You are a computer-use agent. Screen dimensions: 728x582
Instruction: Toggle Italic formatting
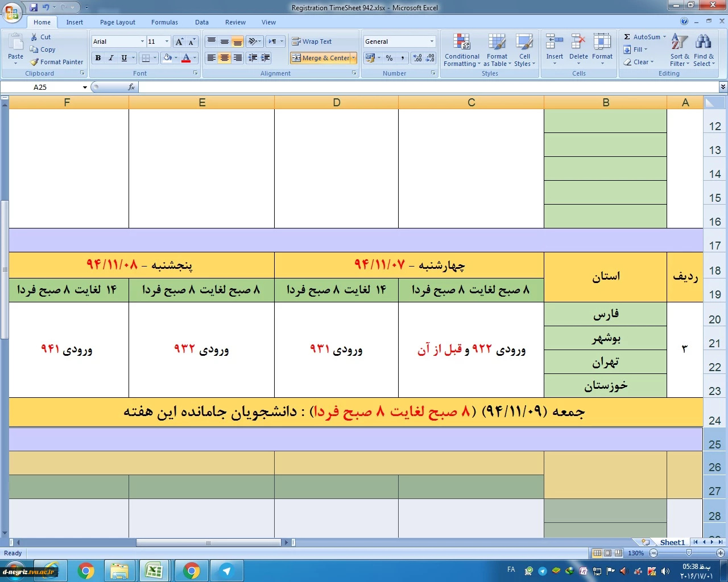tap(111, 58)
